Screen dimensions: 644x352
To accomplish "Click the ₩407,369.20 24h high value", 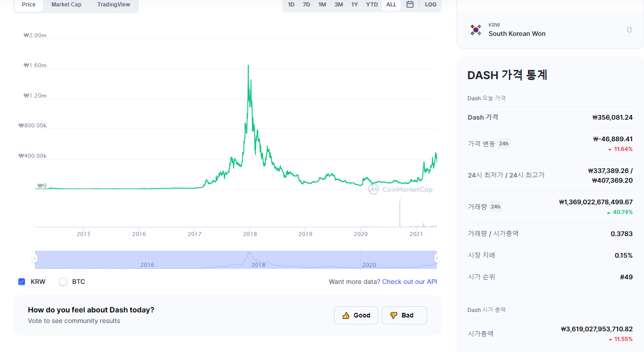I will click(x=613, y=180).
